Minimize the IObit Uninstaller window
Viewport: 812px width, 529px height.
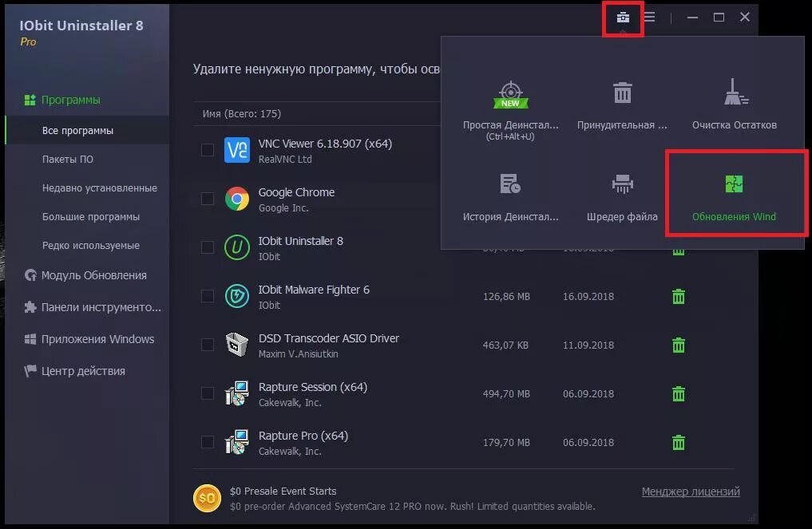tap(692, 18)
